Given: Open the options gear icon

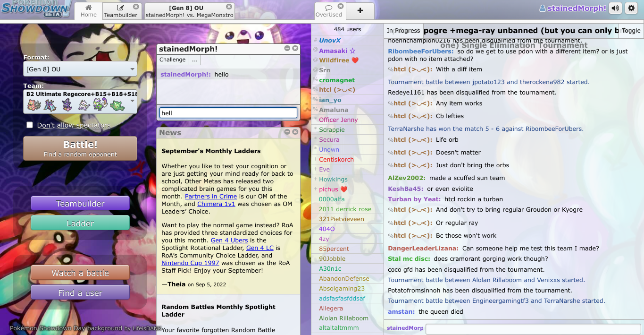Looking at the screenshot, I should tap(631, 8).
